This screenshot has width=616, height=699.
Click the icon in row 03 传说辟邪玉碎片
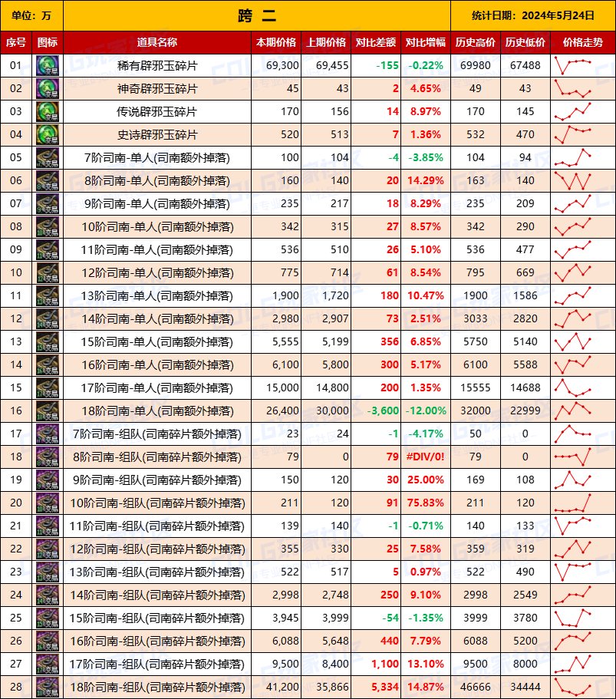[x=48, y=111]
